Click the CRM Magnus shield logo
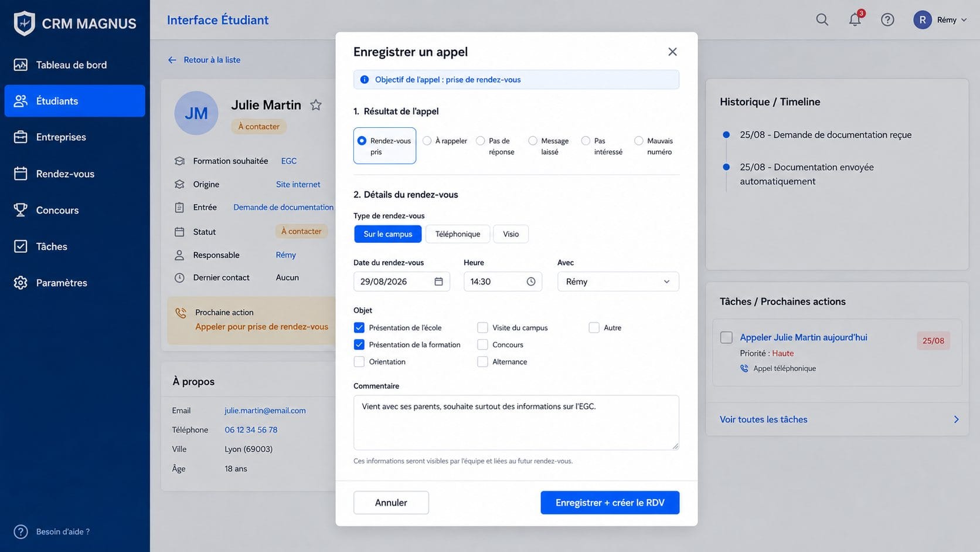This screenshot has height=552, width=980. (x=24, y=23)
